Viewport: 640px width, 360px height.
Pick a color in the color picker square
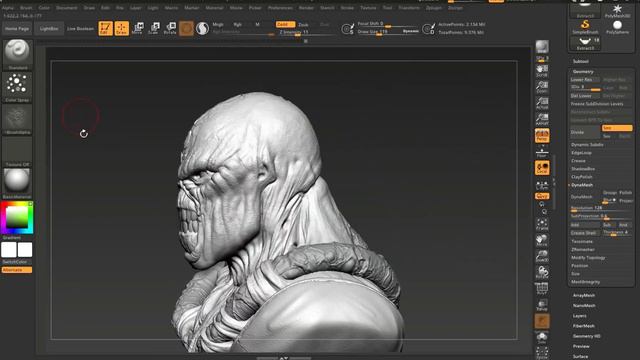pos(17,218)
